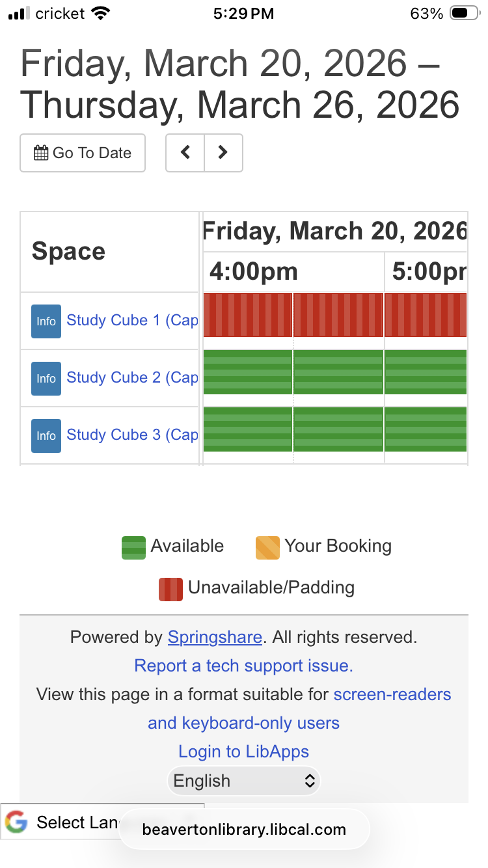The width and height of the screenshot is (488, 868).
Task: Go to previous week arrow
Action: pyautogui.click(x=185, y=153)
